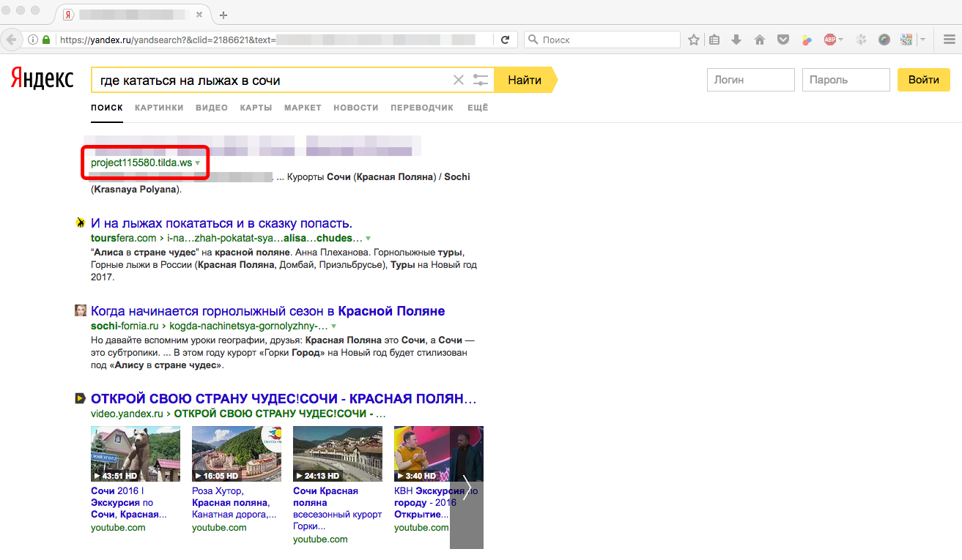This screenshot has width=962, height=560.
Task: Reload the page with the refresh icon
Action: 505,40
